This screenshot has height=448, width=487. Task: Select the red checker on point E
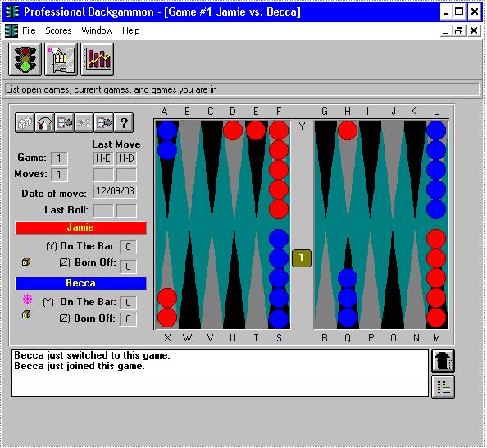pyautogui.click(x=256, y=130)
